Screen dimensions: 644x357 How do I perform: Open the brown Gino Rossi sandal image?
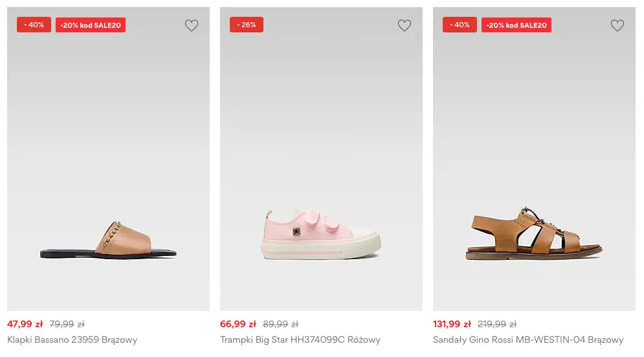click(x=534, y=233)
